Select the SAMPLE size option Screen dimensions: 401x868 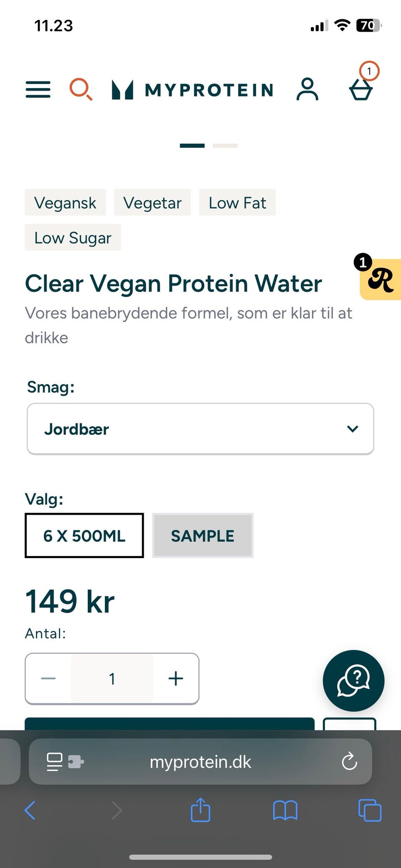(203, 536)
